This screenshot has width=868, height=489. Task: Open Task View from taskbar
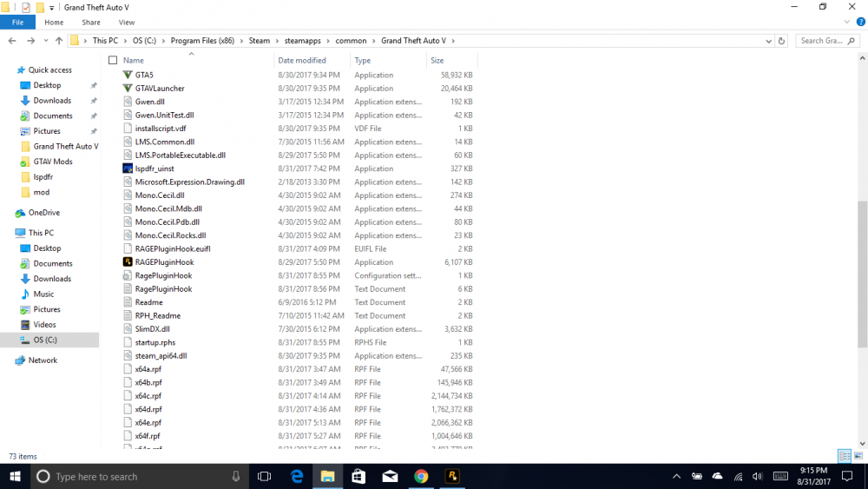(x=265, y=476)
